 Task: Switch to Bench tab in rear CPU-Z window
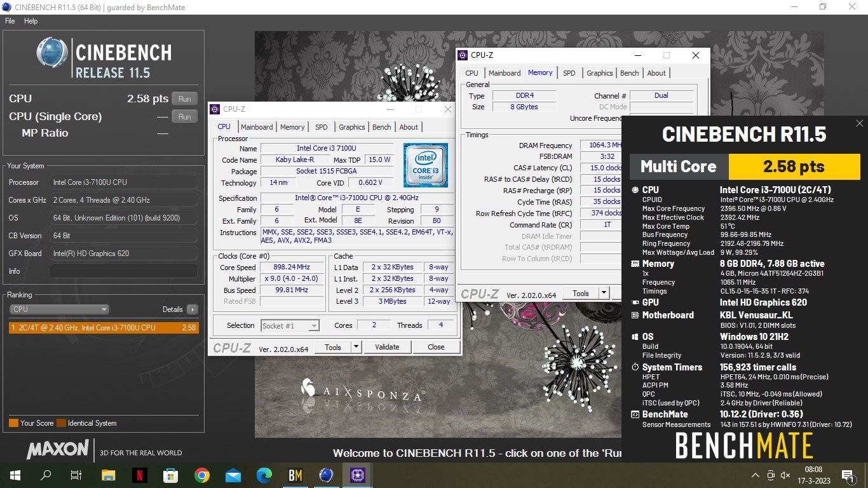point(630,73)
